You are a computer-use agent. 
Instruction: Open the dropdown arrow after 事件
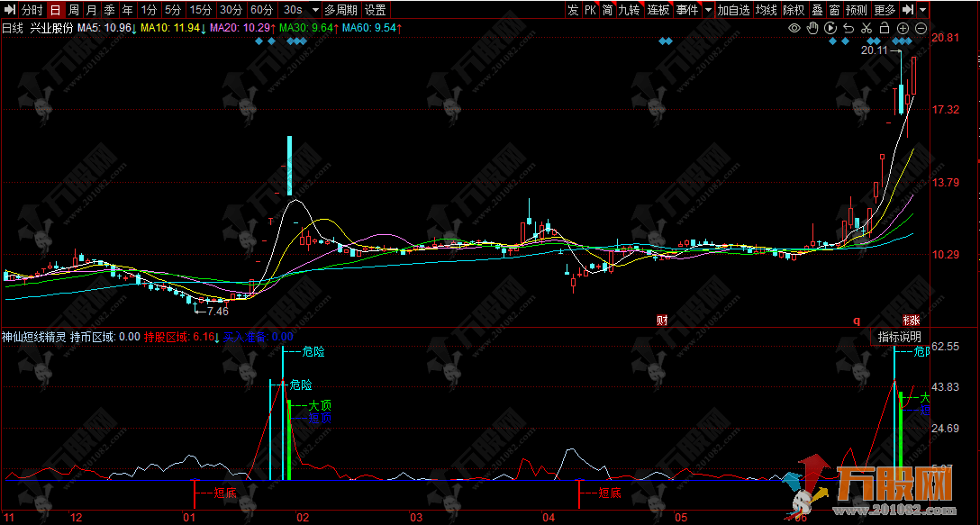(707, 10)
